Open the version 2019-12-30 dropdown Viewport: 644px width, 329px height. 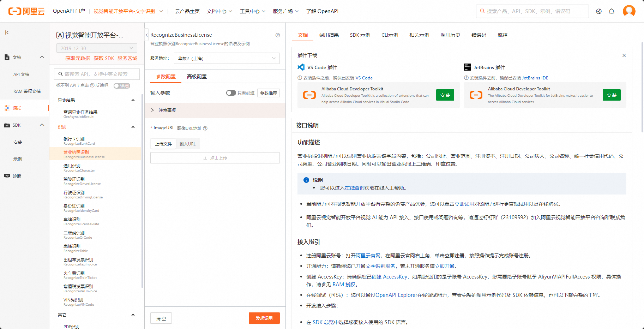pos(97,48)
